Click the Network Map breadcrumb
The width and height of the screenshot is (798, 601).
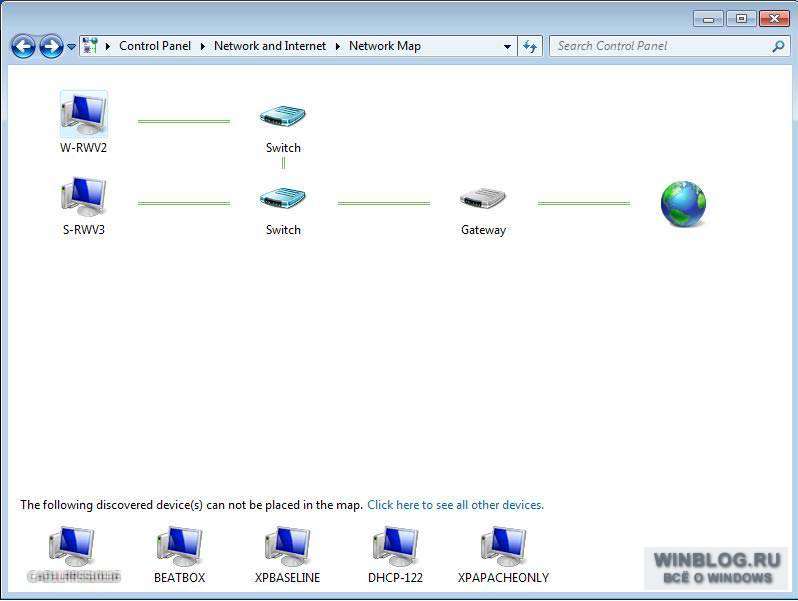point(385,46)
